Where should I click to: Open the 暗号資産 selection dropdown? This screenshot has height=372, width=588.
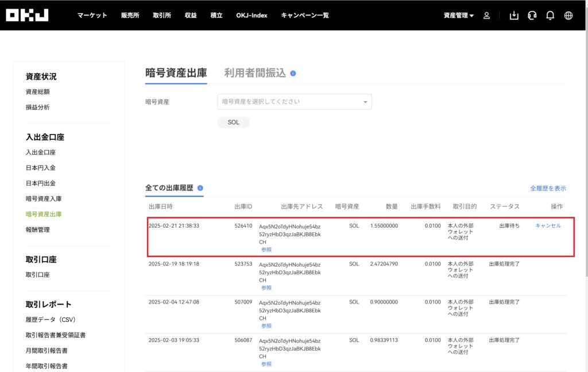pyautogui.click(x=295, y=102)
